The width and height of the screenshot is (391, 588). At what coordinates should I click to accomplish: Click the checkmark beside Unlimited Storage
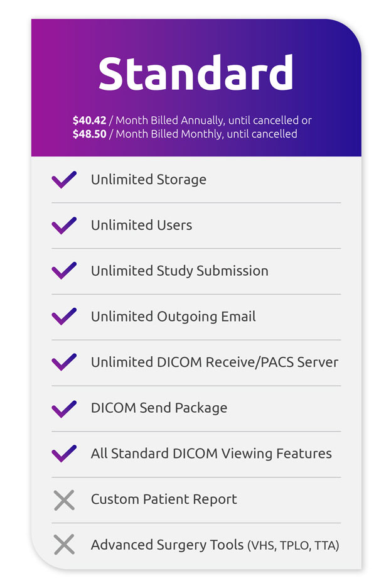64,180
